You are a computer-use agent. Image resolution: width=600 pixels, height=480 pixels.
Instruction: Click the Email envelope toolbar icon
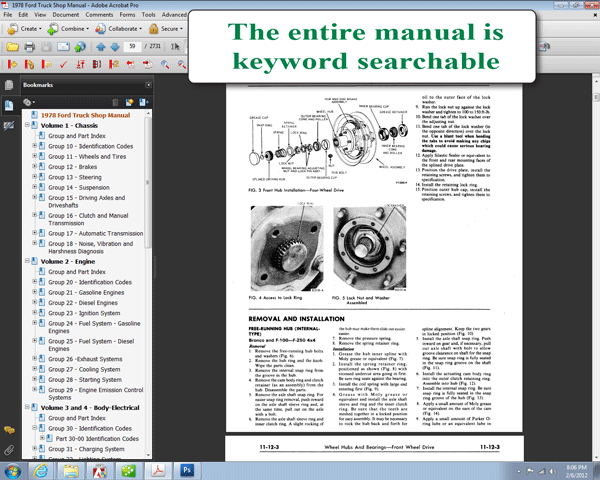63,47
